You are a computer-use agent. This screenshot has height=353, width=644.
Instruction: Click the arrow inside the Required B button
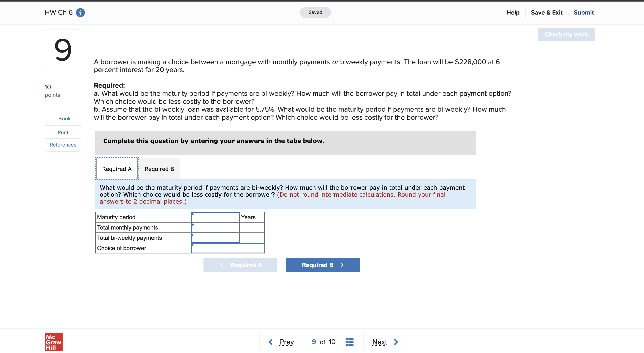[342, 265]
